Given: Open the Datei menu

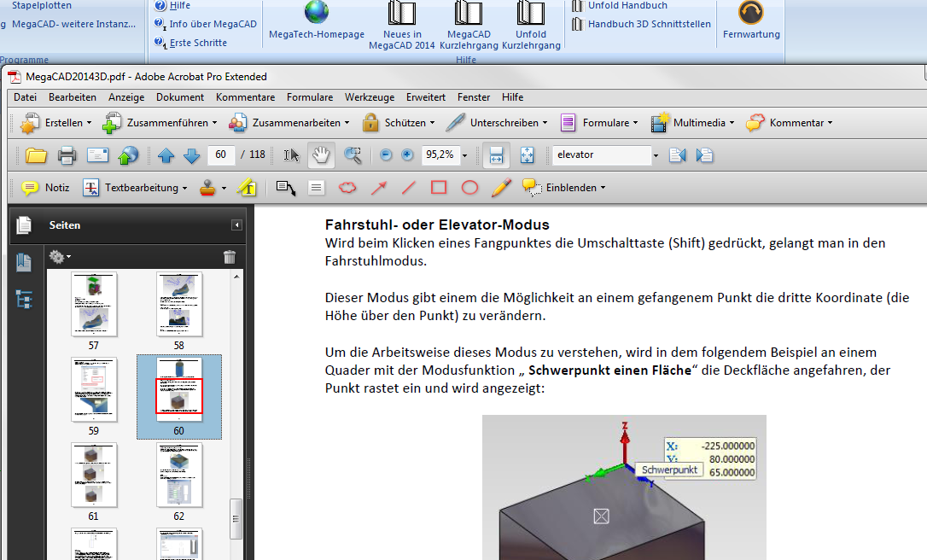Looking at the screenshot, I should coord(26,97).
